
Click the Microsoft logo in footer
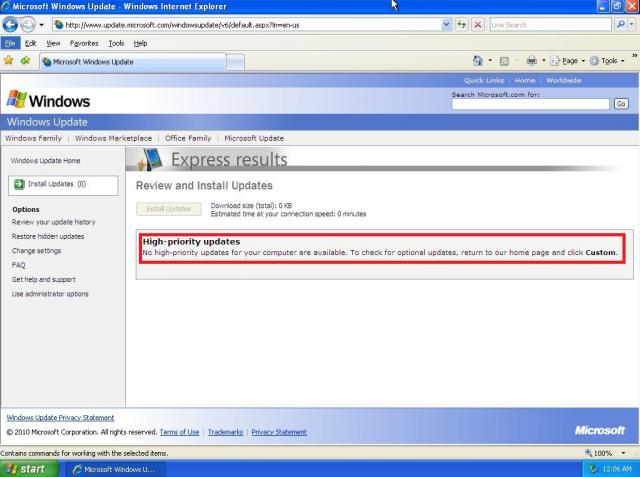[x=600, y=430]
